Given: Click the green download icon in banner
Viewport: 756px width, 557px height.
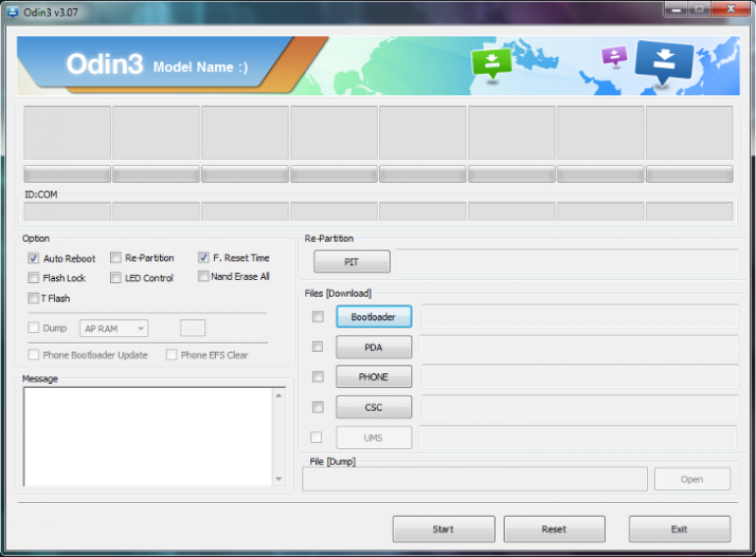Looking at the screenshot, I should tap(491, 63).
